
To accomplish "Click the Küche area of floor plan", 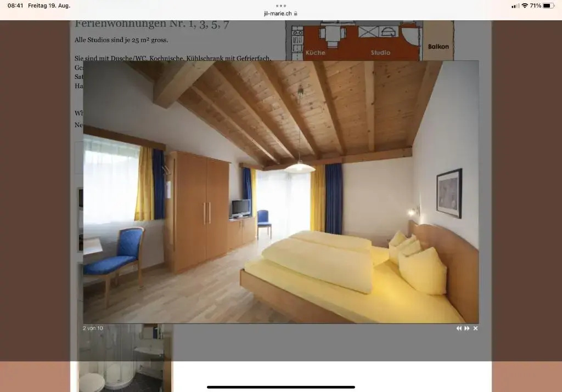I will 315,53.
